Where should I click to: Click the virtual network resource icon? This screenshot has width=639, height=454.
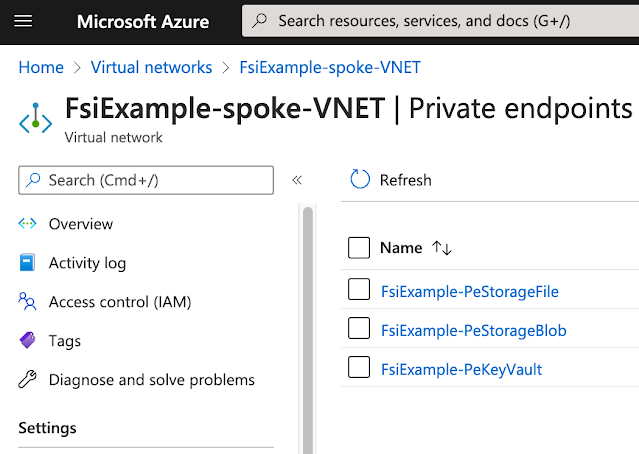pyautogui.click(x=35, y=118)
